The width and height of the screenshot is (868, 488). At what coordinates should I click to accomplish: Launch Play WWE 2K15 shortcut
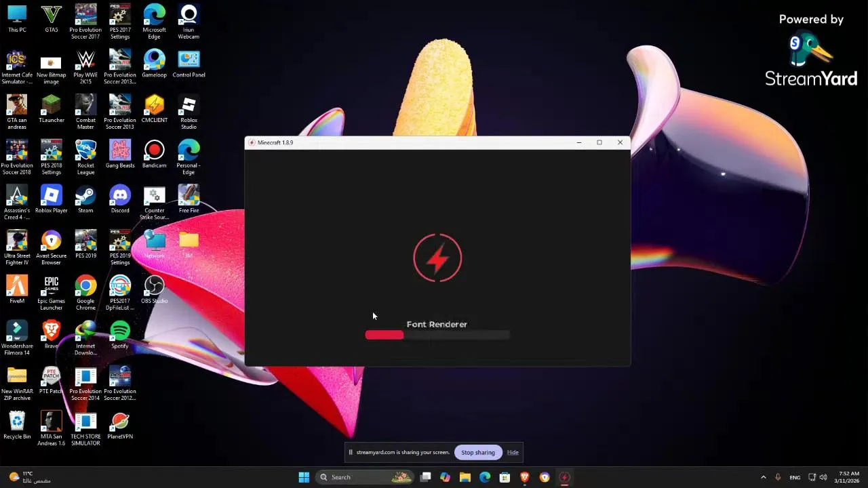[85, 67]
